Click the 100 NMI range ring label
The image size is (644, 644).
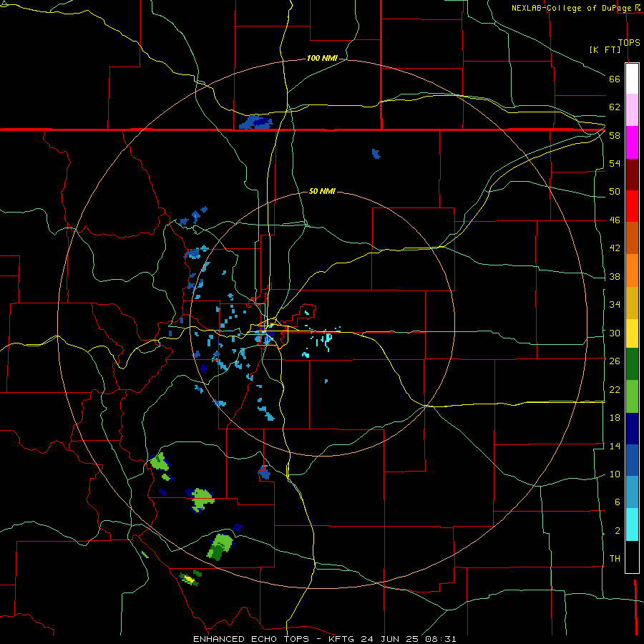click(x=322, y=59)
